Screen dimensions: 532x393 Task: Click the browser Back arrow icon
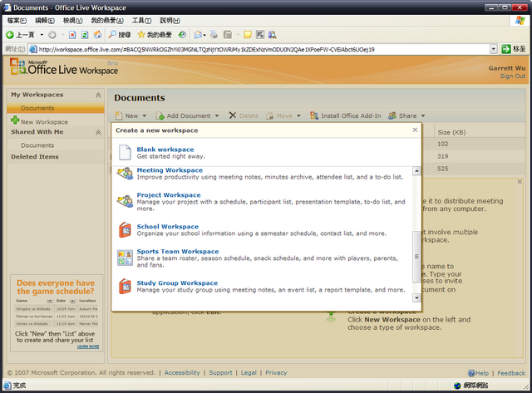[x=10, y=35]
